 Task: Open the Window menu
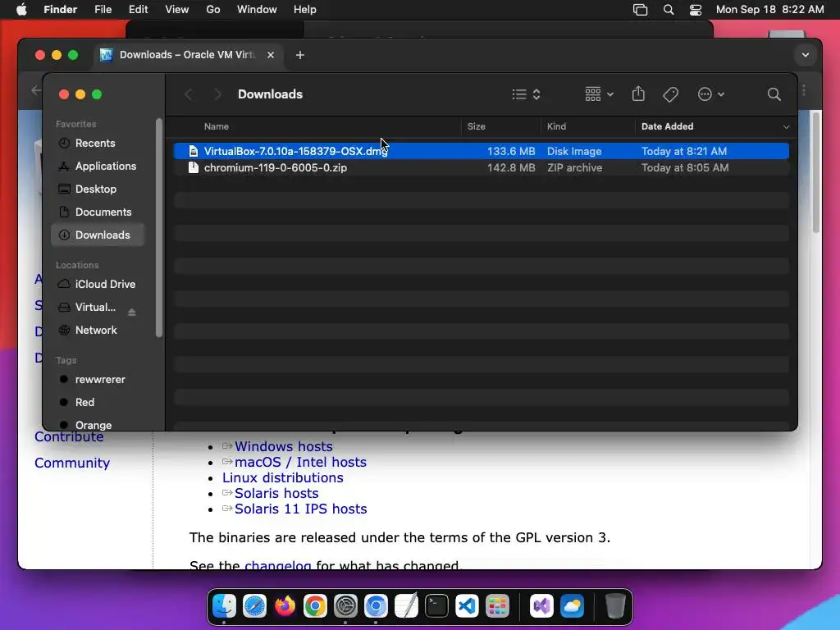click(x=257, y=10)
